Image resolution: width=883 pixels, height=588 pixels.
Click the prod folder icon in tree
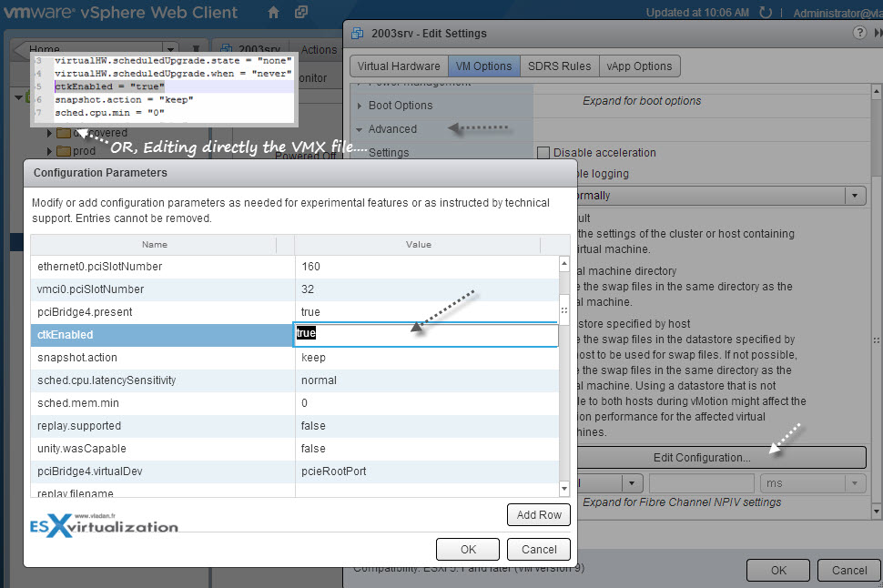[x=64, y=151]
